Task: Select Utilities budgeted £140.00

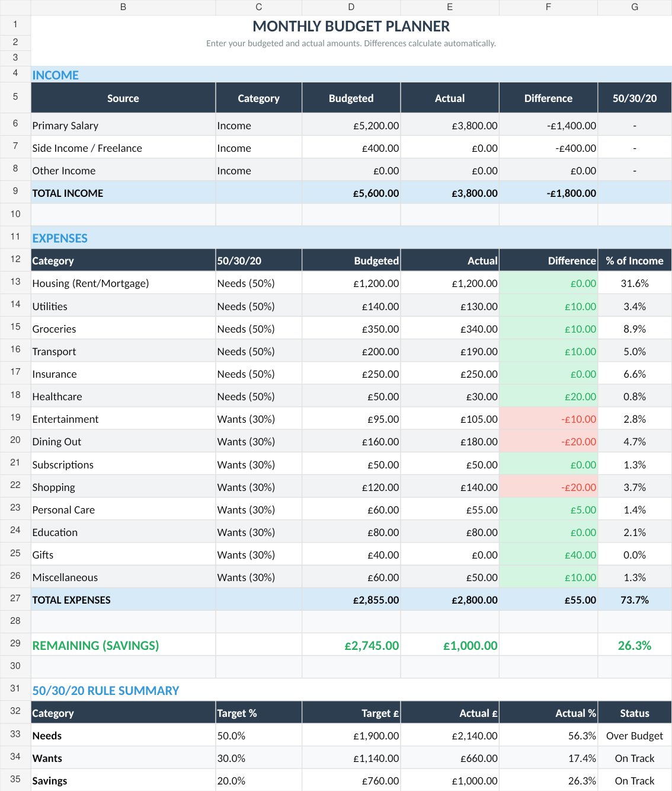Action: click(351, 306)
